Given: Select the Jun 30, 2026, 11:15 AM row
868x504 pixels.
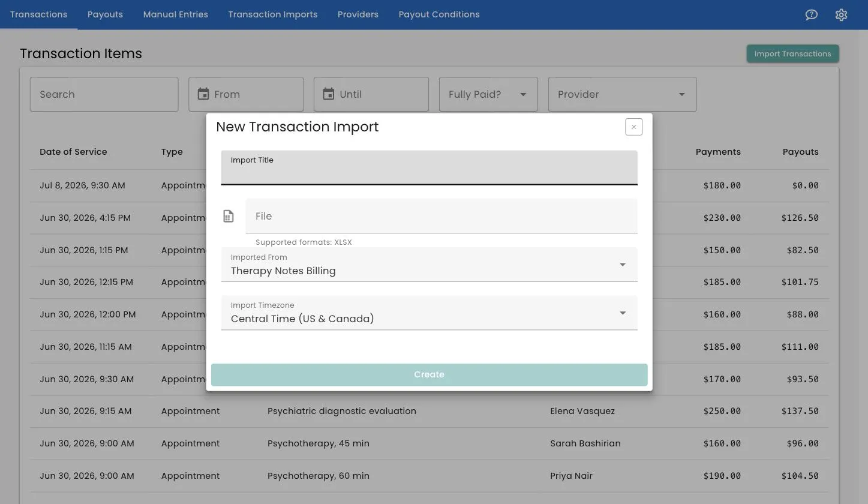Looking at the screenshot, I should pos(429,347).
